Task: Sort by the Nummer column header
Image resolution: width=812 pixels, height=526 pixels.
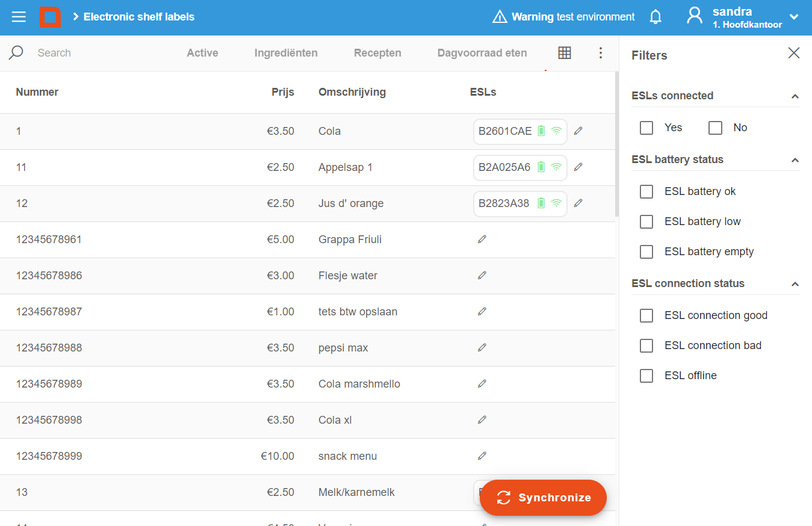Action: click(37, 92)
